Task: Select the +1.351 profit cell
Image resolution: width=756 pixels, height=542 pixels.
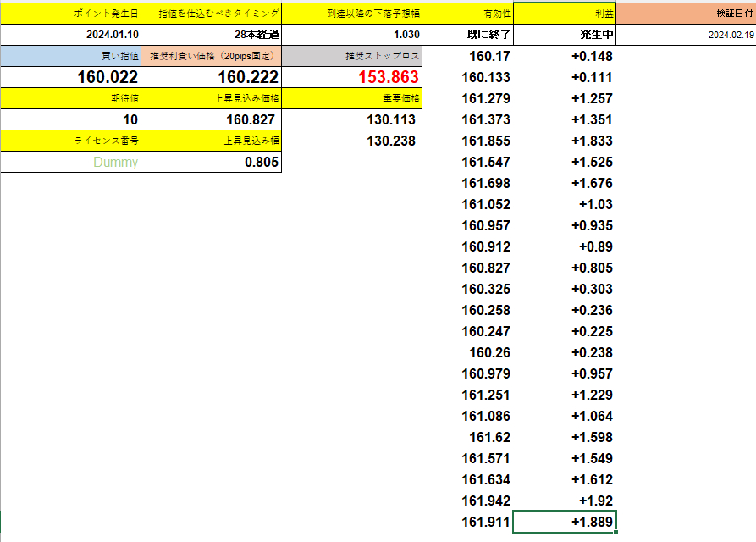Action: 565,119
